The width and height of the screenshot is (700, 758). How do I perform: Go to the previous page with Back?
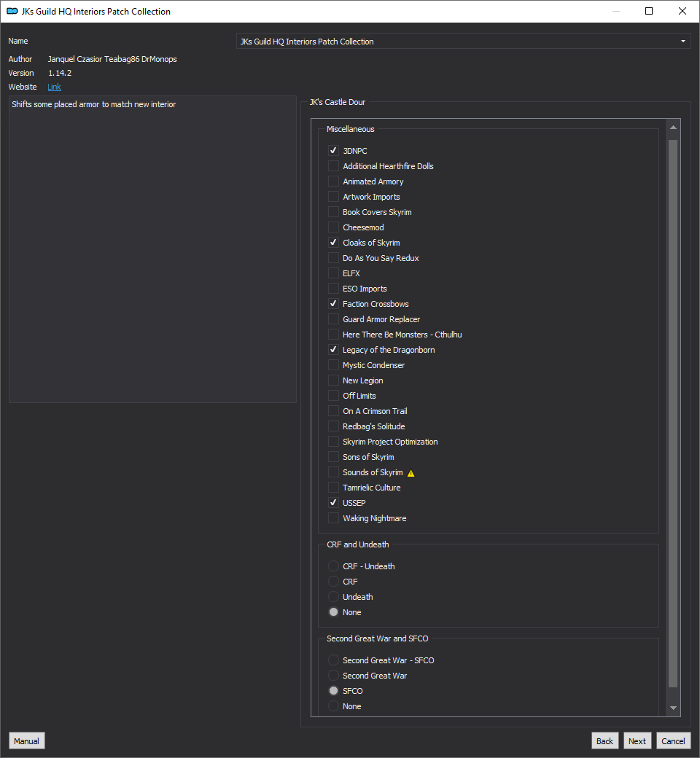point(604,741)
